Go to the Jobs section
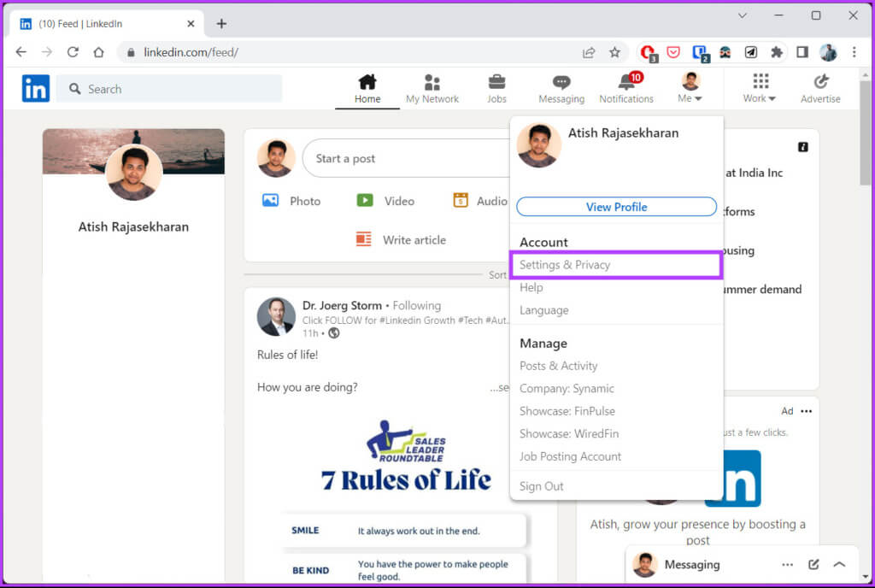This screenshot has width=875, height=588. pos(496,89)
